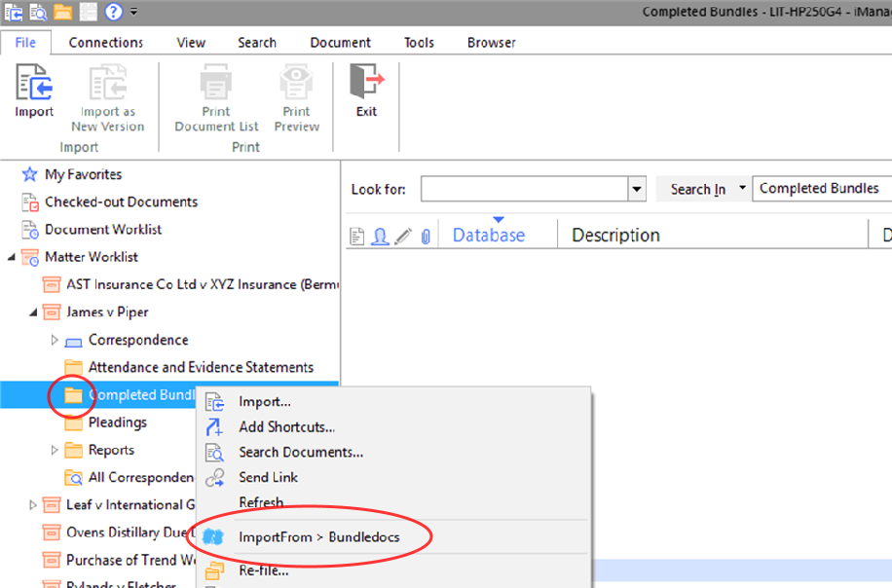892x588 pixels.
Task: Select James v Piper workspace
Action: click(x=107, y=312)
